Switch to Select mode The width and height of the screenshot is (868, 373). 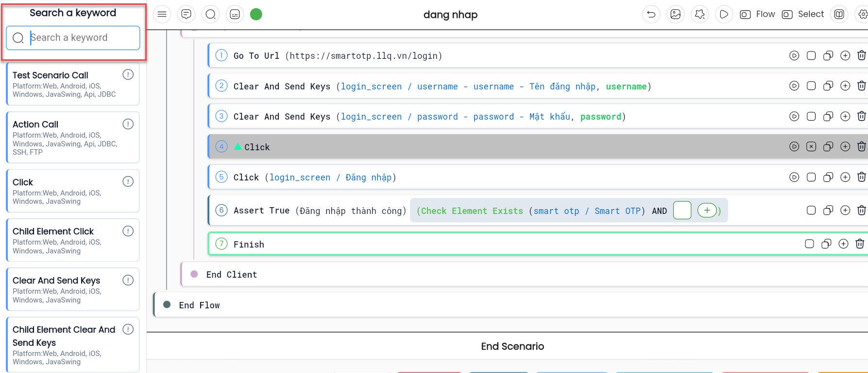coord(803,15)
